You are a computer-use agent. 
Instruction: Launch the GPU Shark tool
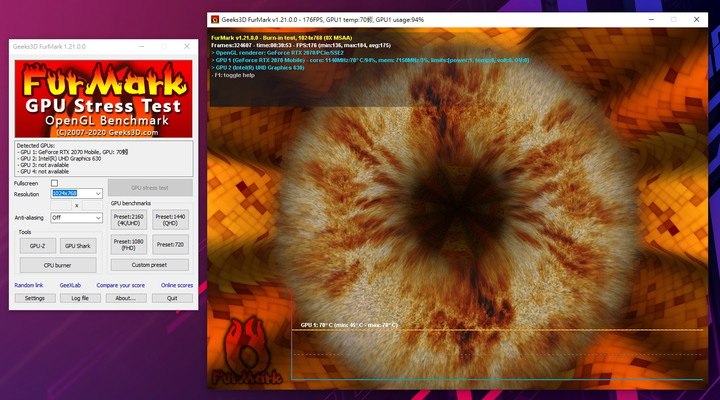coord(78,246)
